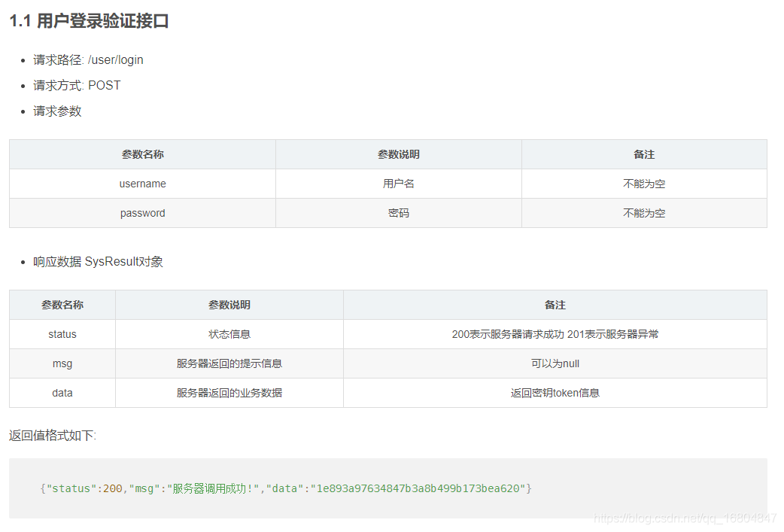Click the 可以为null remark cell
784x532 pixels.
pyautogui.click(x=555, y=363)
